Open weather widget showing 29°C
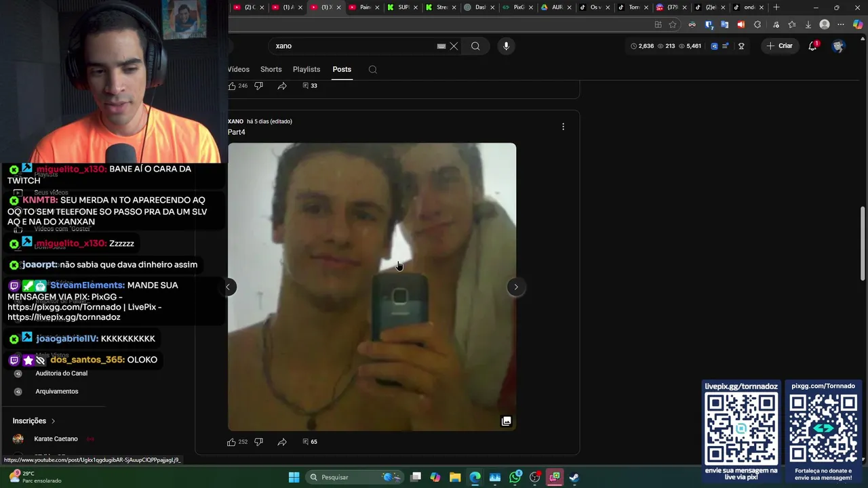This screenshot has height=488, width=868. point(35,477)
